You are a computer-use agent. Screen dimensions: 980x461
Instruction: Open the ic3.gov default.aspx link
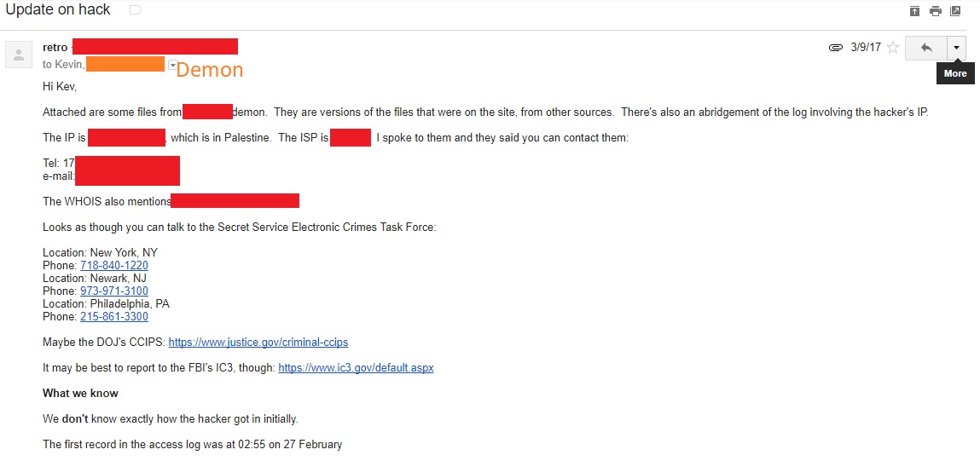[356, 368]
